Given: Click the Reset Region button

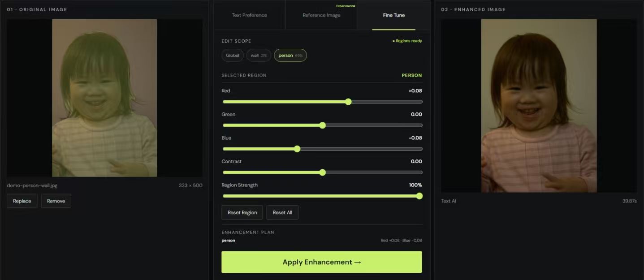Looking at the screenshot, I should 242,212.
